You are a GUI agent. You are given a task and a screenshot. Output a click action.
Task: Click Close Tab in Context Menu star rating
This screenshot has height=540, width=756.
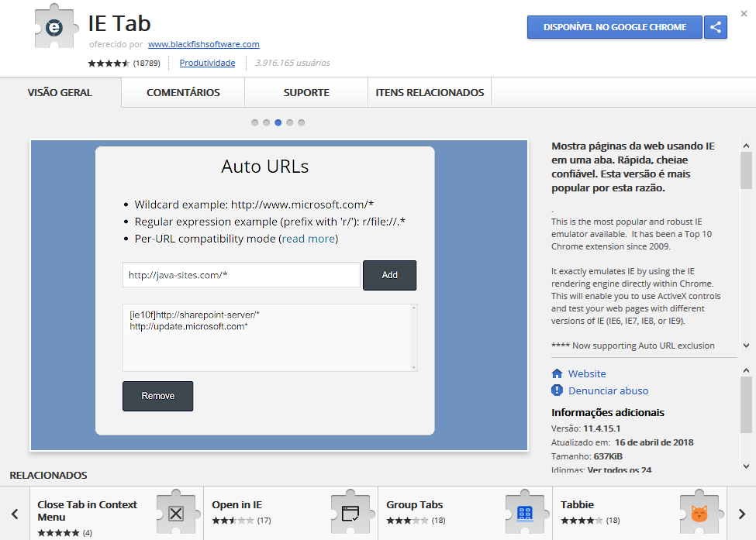58,533
